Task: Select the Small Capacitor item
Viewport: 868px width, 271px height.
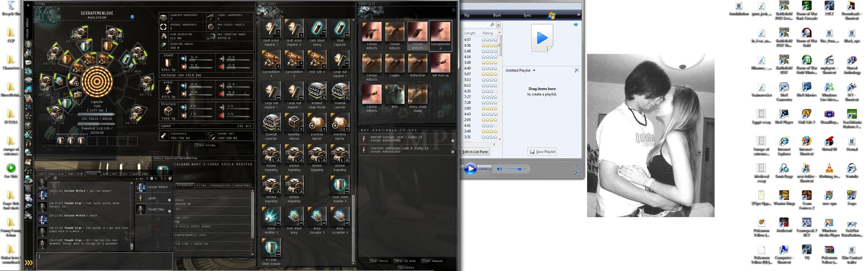Action: [340, 33]
